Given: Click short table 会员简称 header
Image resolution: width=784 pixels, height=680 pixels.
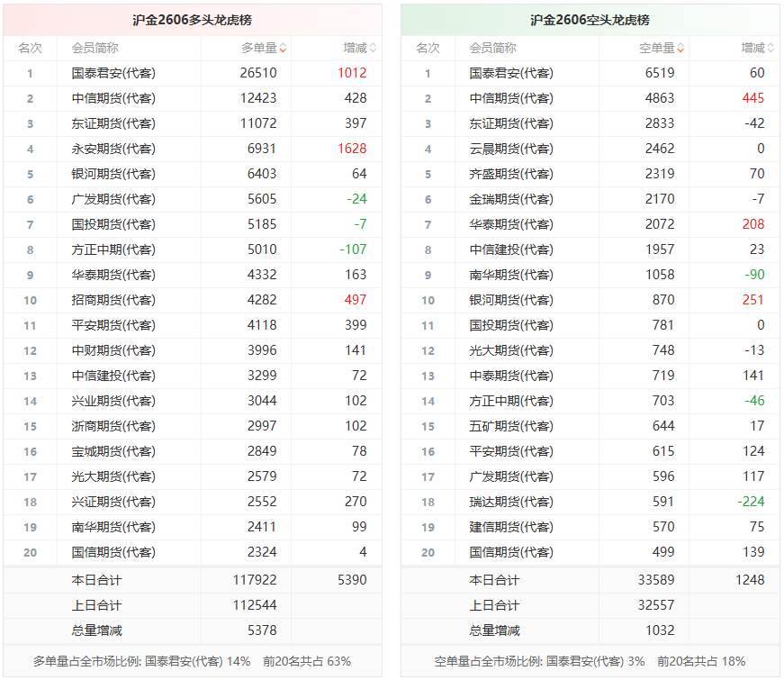Looking at the screenshot, I should [x=493, y=49].
